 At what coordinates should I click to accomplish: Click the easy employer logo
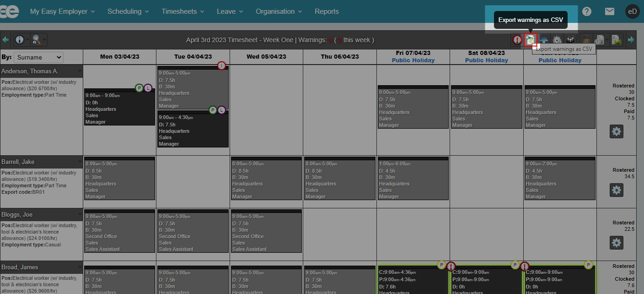[10, 11]
